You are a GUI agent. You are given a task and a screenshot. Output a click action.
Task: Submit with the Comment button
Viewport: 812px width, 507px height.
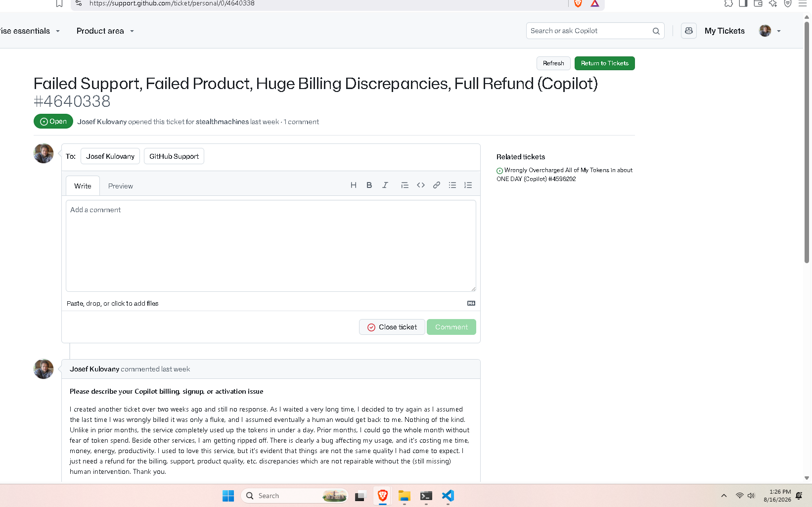(451, 327)
